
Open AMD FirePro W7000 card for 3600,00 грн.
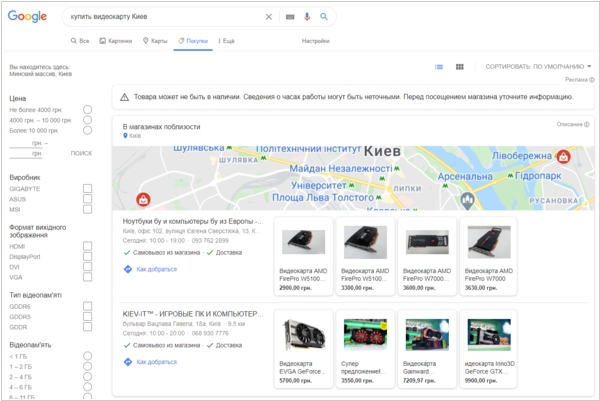pos(427,256)
